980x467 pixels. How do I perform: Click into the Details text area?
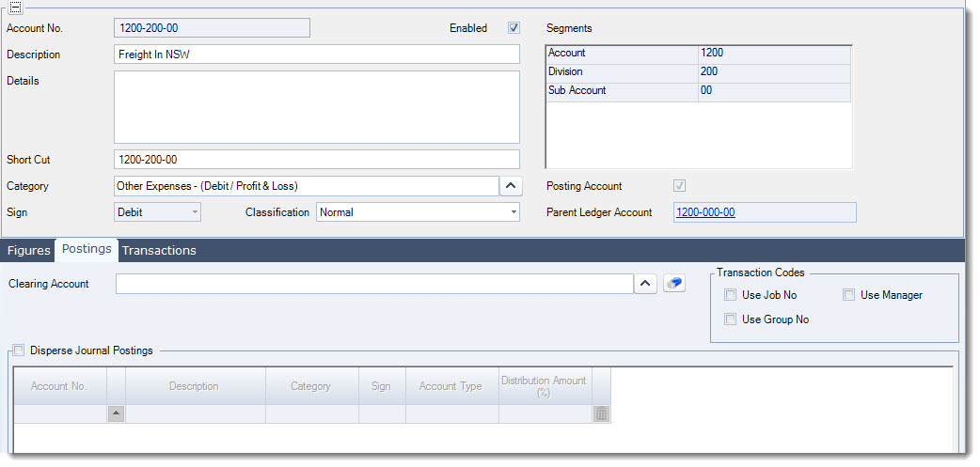317,107
